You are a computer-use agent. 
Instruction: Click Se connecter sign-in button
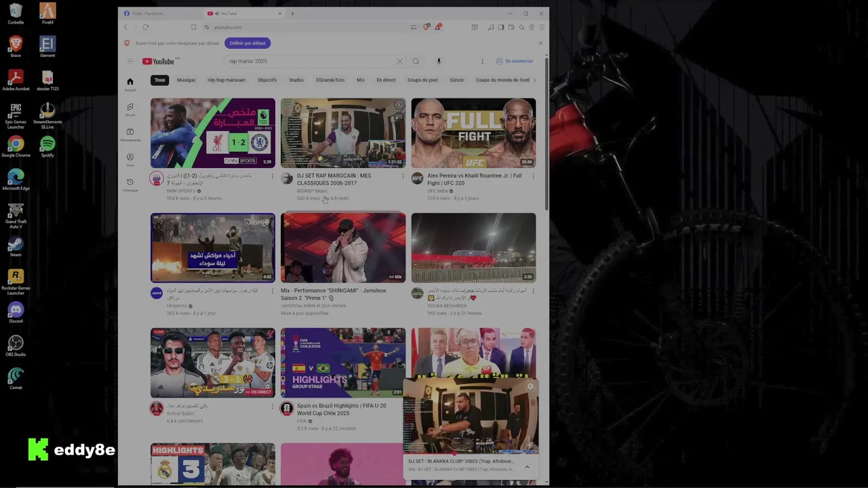(x=515, y=61)
